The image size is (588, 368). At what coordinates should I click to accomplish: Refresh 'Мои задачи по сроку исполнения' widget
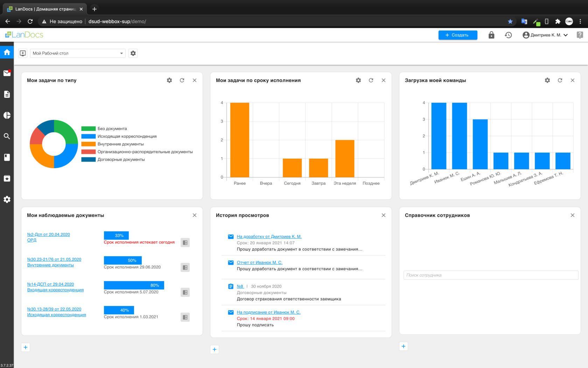tap(371, 80)
